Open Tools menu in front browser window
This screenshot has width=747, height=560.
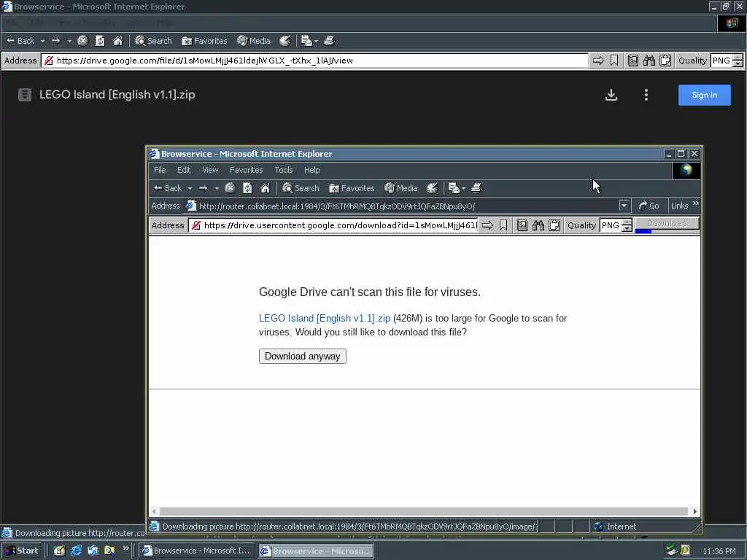pyautogui.click(x=284, y=170)
